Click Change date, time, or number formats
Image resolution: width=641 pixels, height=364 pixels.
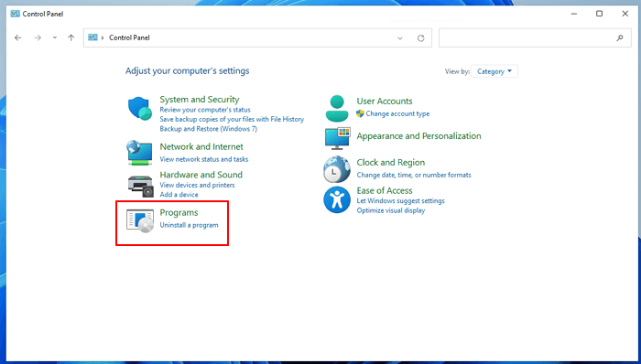click(x=414, y=175)
